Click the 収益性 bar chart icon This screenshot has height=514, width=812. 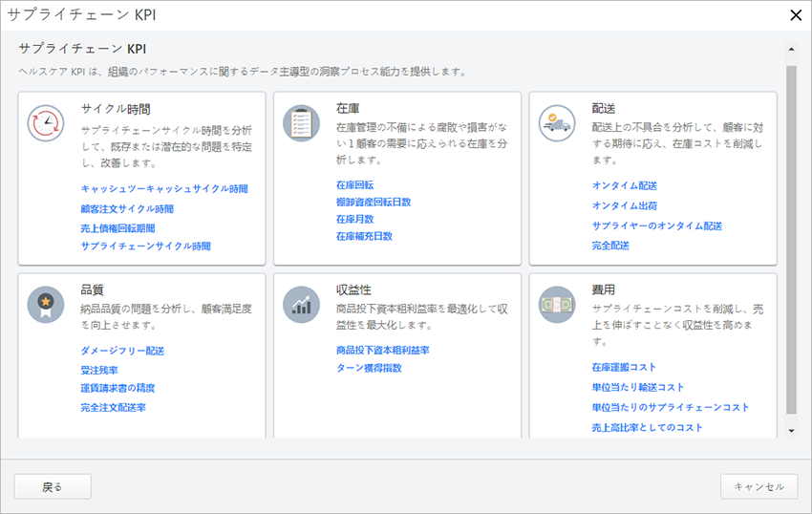pyautogui.click(x=301, y=305)
